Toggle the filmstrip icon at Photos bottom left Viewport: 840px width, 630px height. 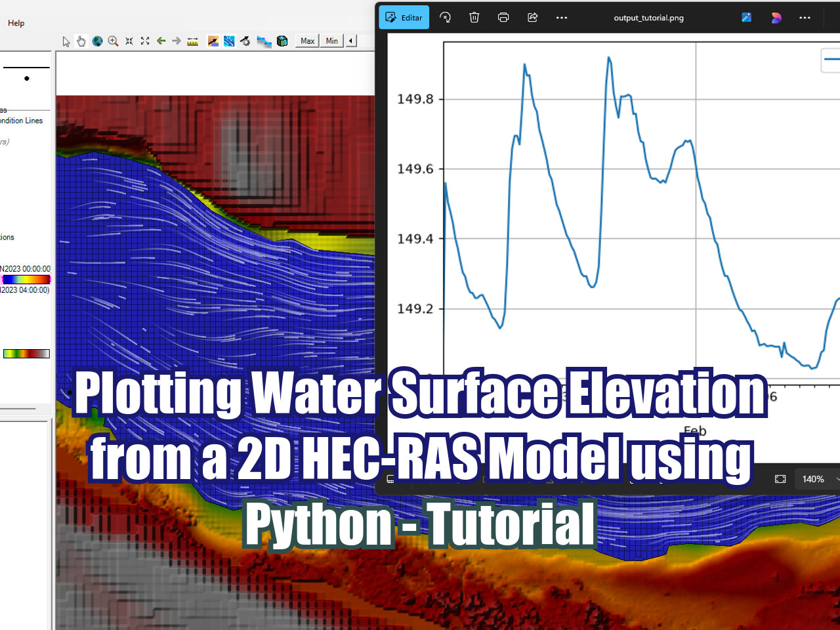(390, 479)
